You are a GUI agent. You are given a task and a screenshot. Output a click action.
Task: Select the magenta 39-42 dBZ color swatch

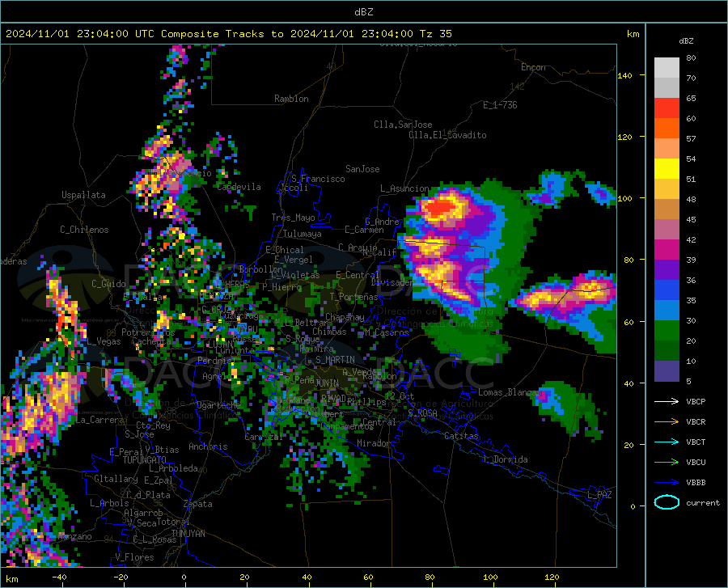pos(667,250)
